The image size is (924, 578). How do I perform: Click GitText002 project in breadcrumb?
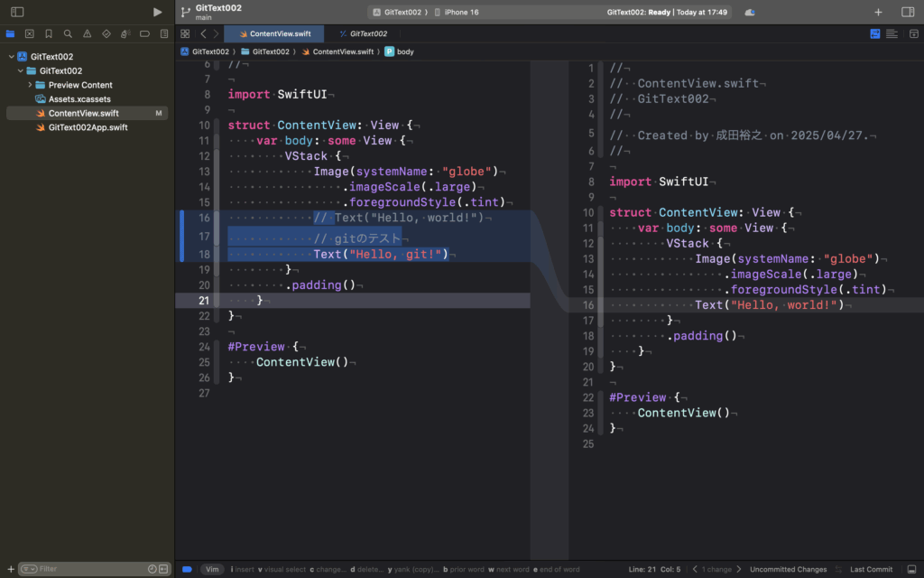pyautogui.click(x=205, y=51)
